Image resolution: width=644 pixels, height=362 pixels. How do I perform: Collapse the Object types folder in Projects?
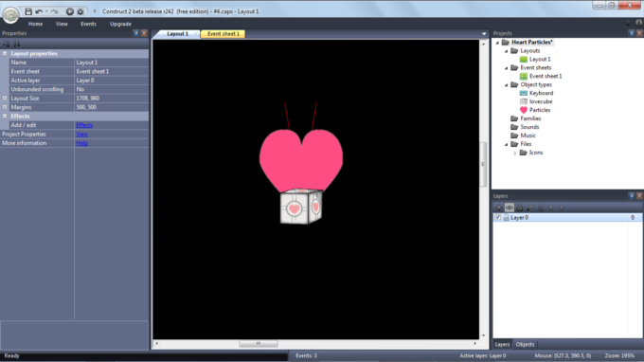click(507, 85)
